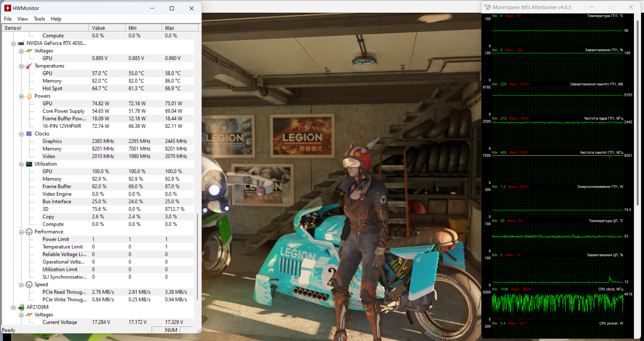Click the Utilization chart icon
The width and height of the screenshot is (644, 341).
[x=29, y=164]
